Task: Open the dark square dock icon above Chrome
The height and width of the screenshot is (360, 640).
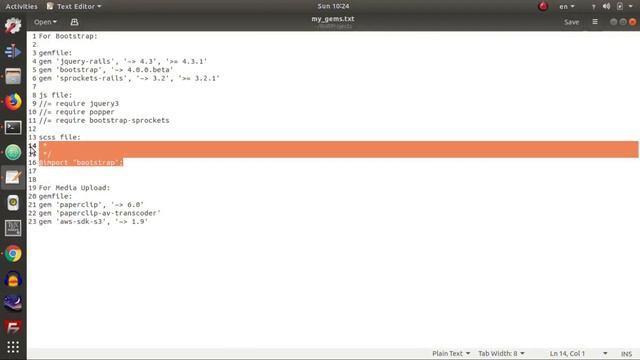Action: (13, 228)
